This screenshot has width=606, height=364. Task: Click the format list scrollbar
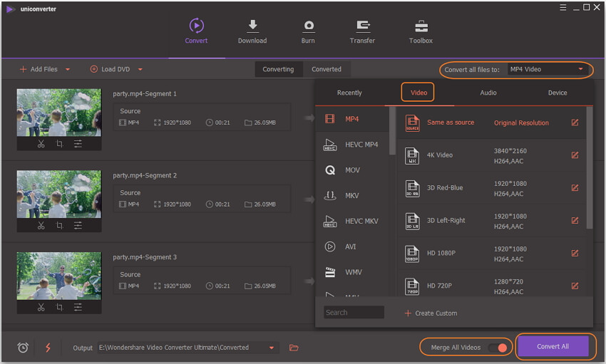[392, 130]
